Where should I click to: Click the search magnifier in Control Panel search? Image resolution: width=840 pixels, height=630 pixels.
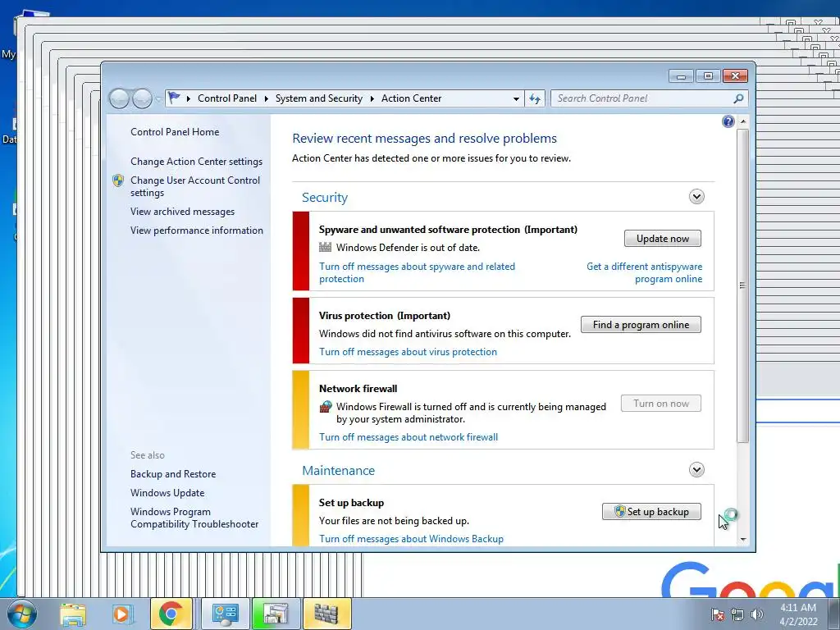(x=738, y=98)
